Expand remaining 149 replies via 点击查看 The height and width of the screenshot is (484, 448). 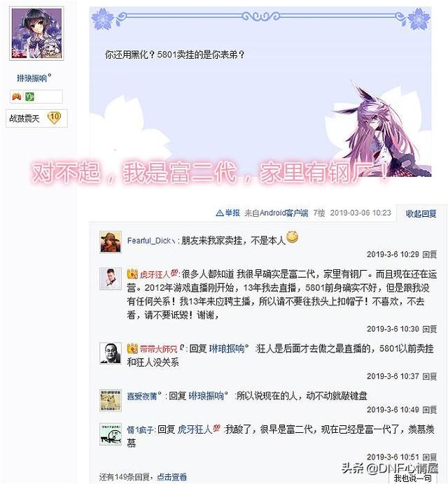171,477
